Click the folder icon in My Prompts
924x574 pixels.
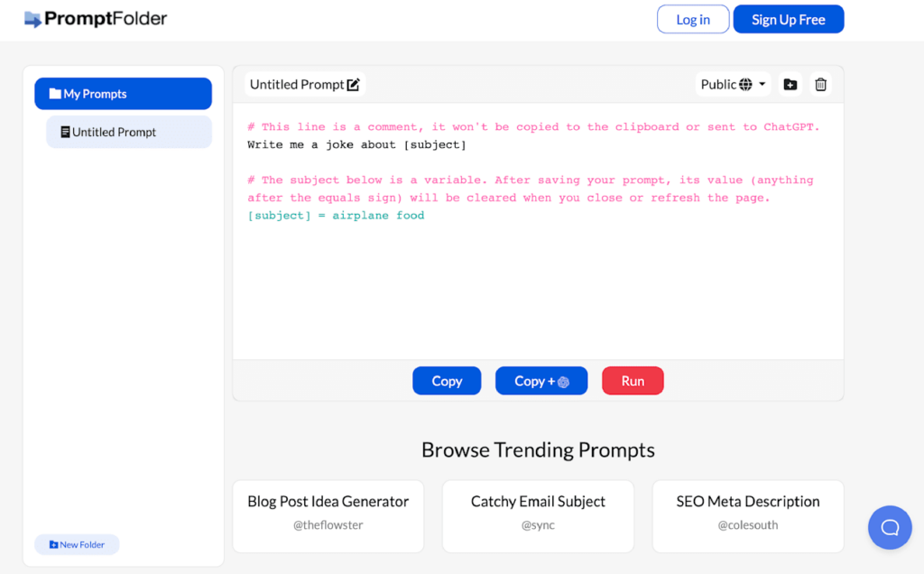click(55, 94)
